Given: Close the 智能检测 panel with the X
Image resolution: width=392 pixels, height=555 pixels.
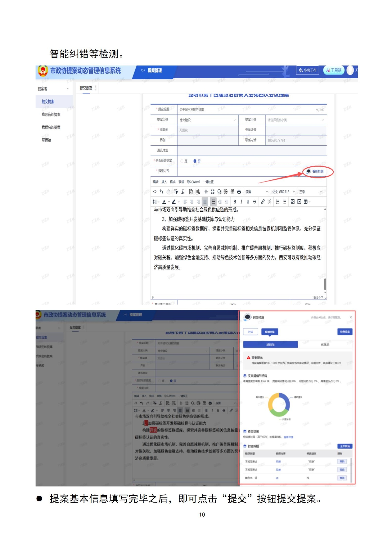Looking at the screenshot, I should (x=351, y=317).
